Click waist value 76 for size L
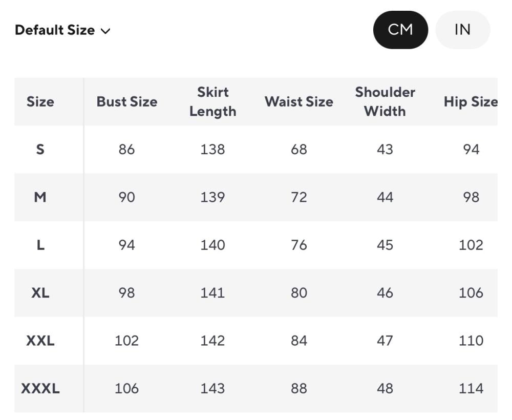Image resolution: width=512 pixels, height=420 pixels. [x=299, y=245]
